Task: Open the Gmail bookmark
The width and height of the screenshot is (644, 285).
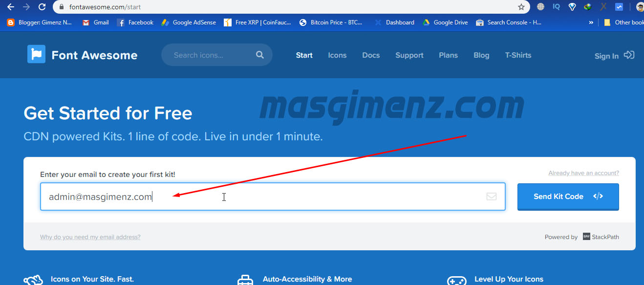Action: [x=96, y=22]
